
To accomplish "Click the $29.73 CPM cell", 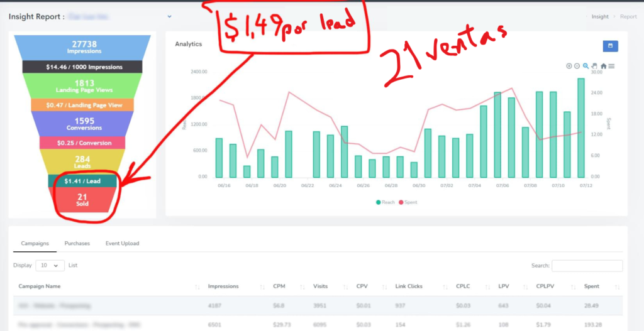I will 281,325.
